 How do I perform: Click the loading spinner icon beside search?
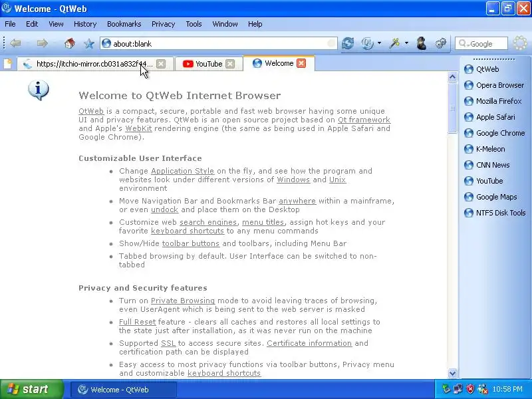coord(520,43)
